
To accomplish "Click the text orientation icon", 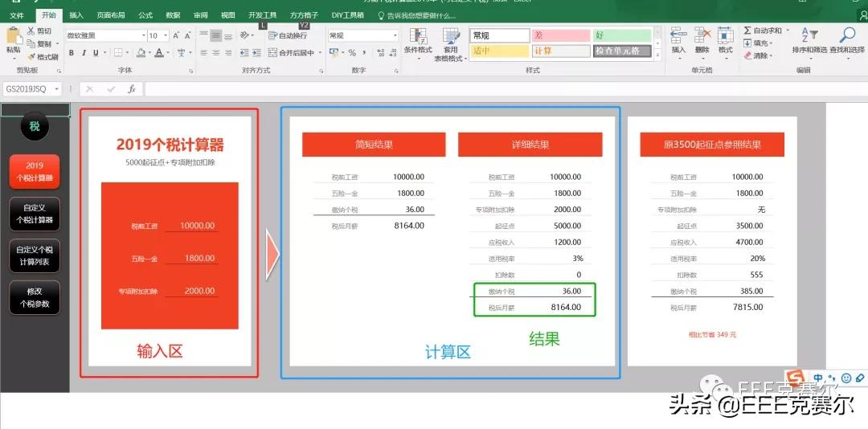I will 244,35.
